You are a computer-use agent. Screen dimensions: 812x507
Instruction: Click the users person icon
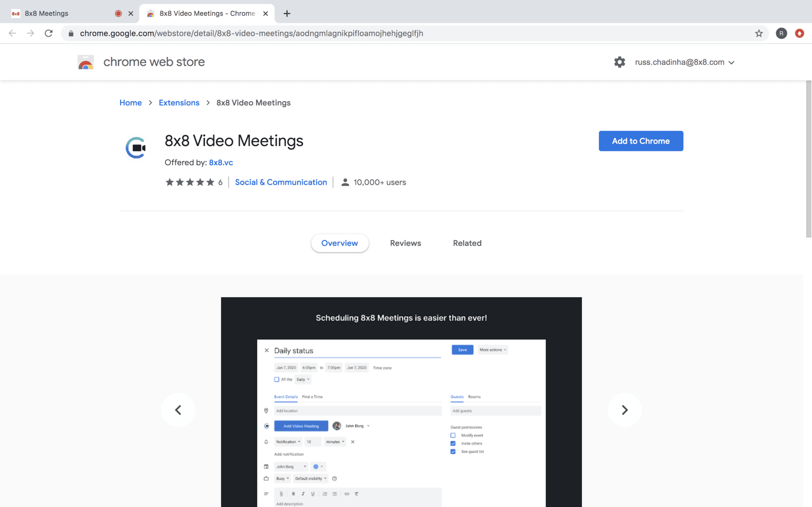(345, 182)
